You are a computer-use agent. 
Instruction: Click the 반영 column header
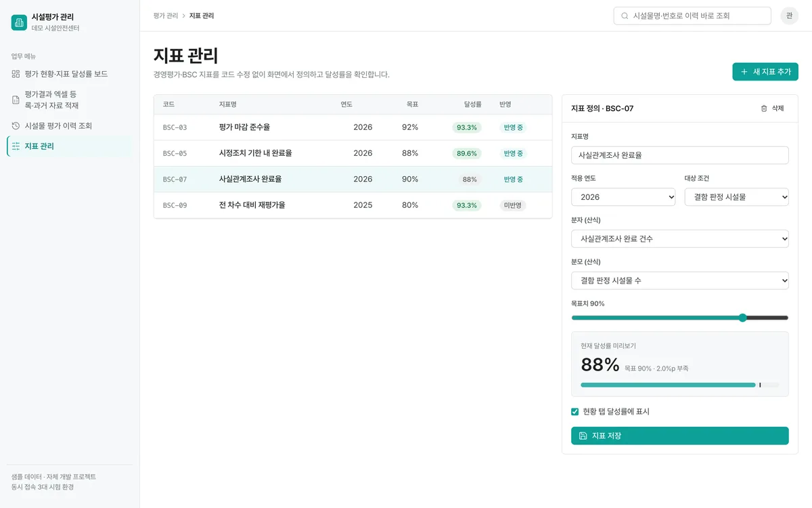(505, 104)
